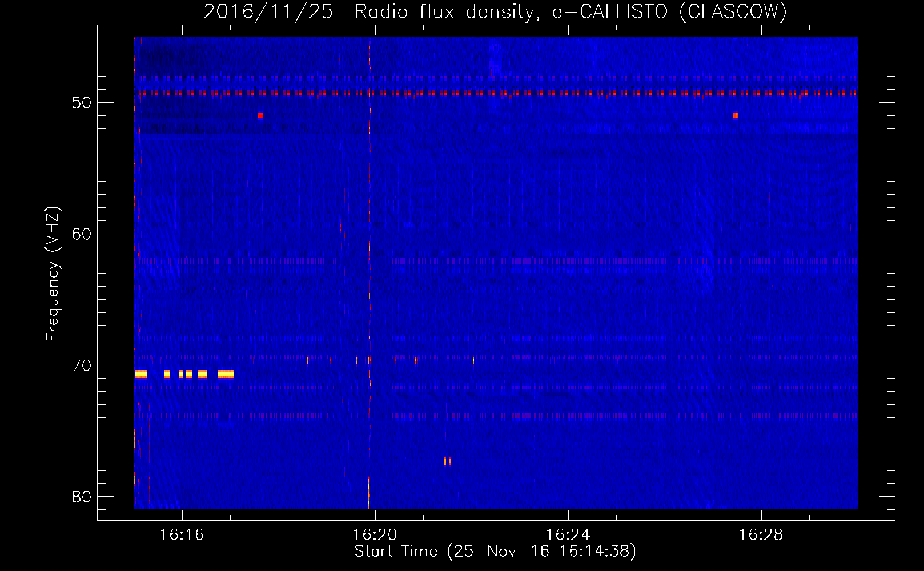Click the 'Frequency (MHZ)' axis label

point(53,274)
